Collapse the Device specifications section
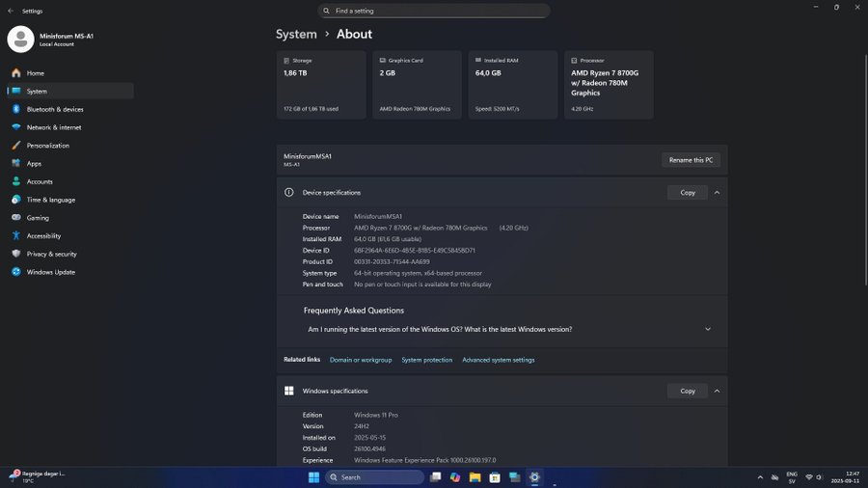The width and height of the screenshot is (868, 488). point(717,193)
